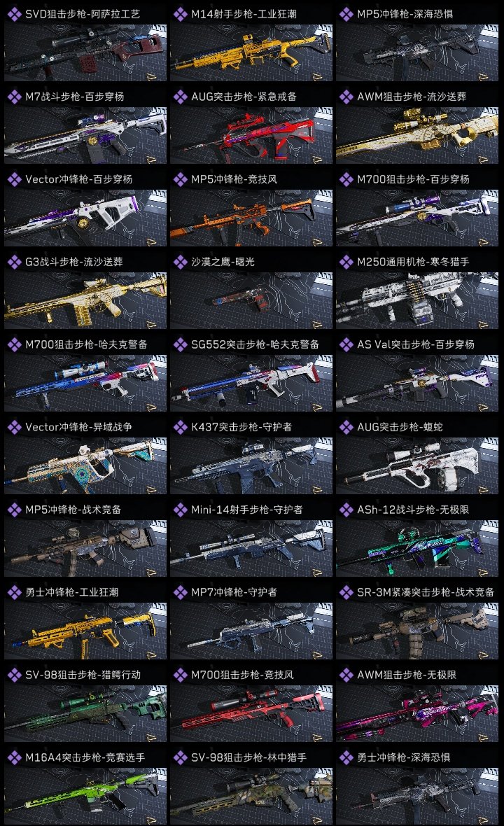Click the purple rarity icon beside M14射手步枪-工业狂潮

pyautogui.click(x=180, y=14)
